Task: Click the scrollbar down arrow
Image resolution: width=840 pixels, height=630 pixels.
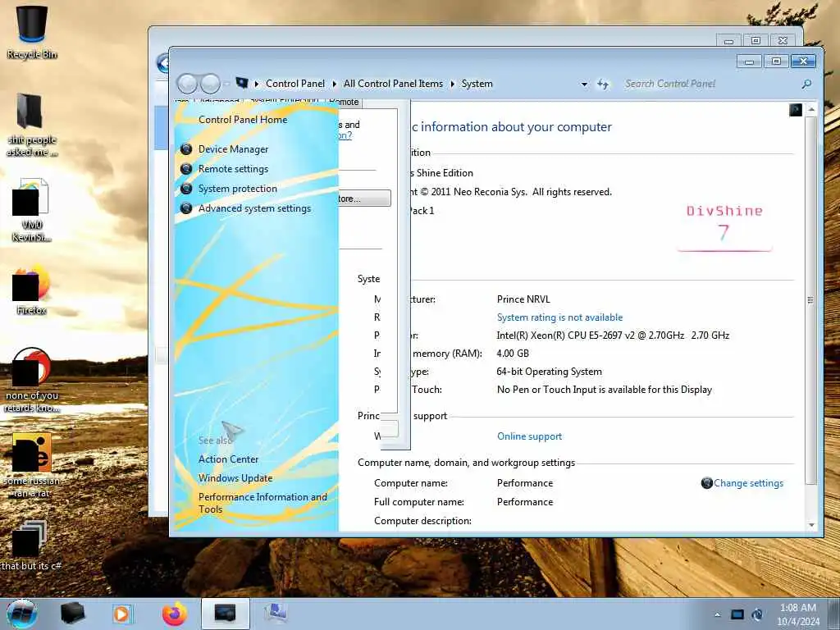Action: (811, 525)
